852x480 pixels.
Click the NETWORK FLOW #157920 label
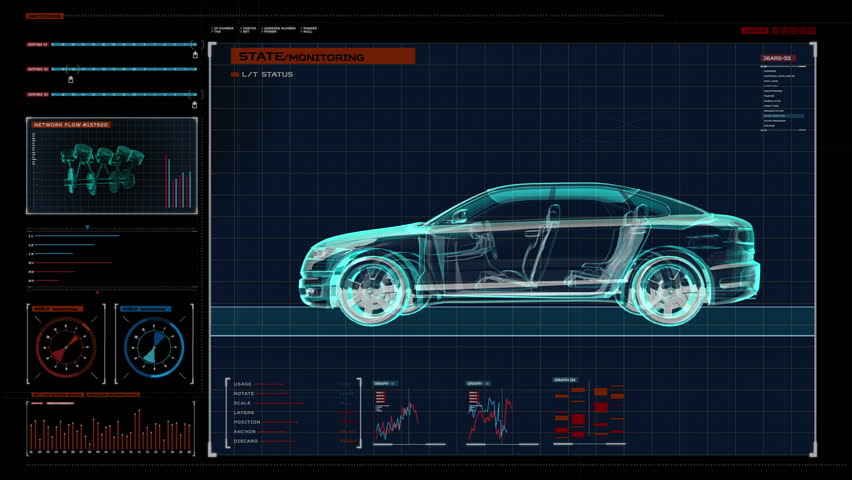point(71,125)
